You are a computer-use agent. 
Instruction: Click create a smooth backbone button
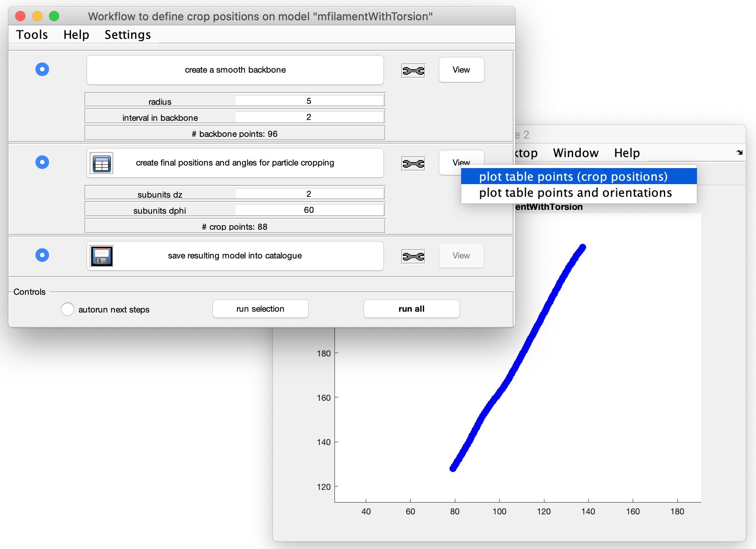pos(235,70)
